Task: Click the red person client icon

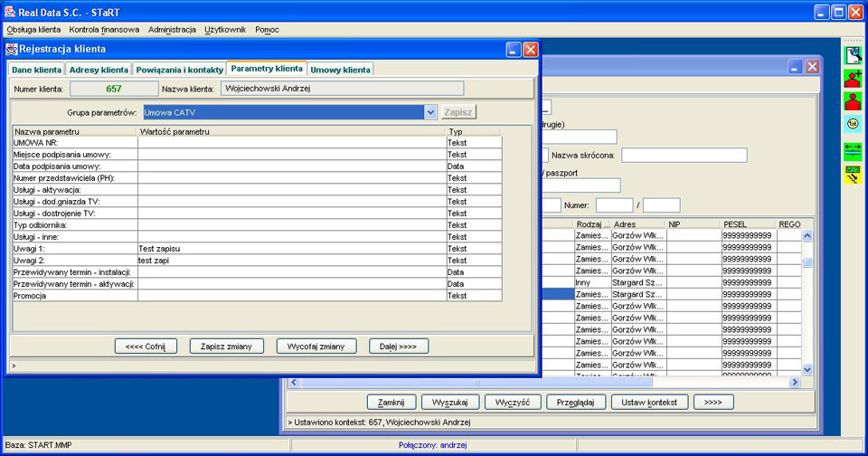Action: click(x=853, y=101)
